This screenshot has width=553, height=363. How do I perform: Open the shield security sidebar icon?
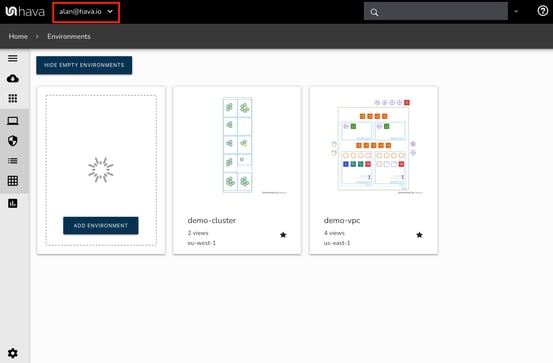(13, 141)
